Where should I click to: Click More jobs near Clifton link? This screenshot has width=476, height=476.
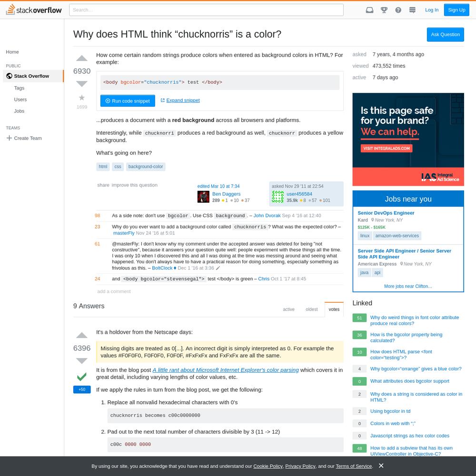coord(408,286)
